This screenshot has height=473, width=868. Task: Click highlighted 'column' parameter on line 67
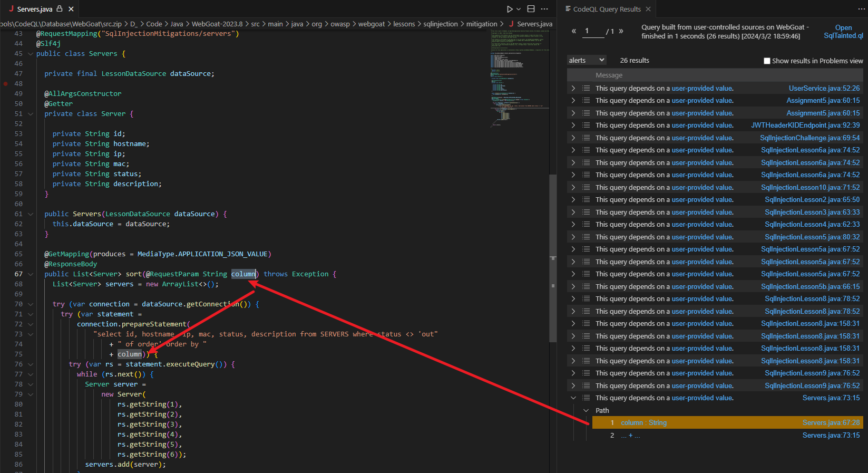pyautogui.click(x=243, y=274)
